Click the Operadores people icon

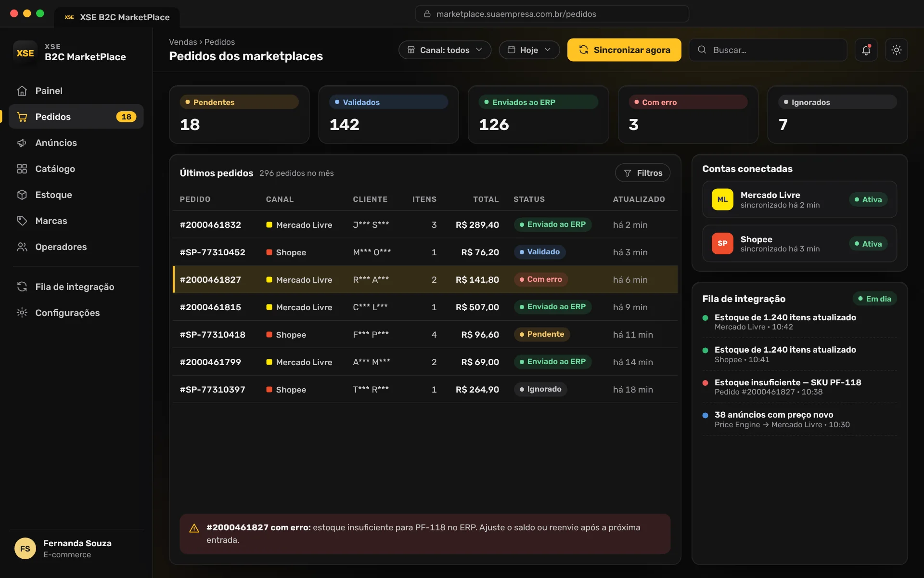tap(22, 247)
